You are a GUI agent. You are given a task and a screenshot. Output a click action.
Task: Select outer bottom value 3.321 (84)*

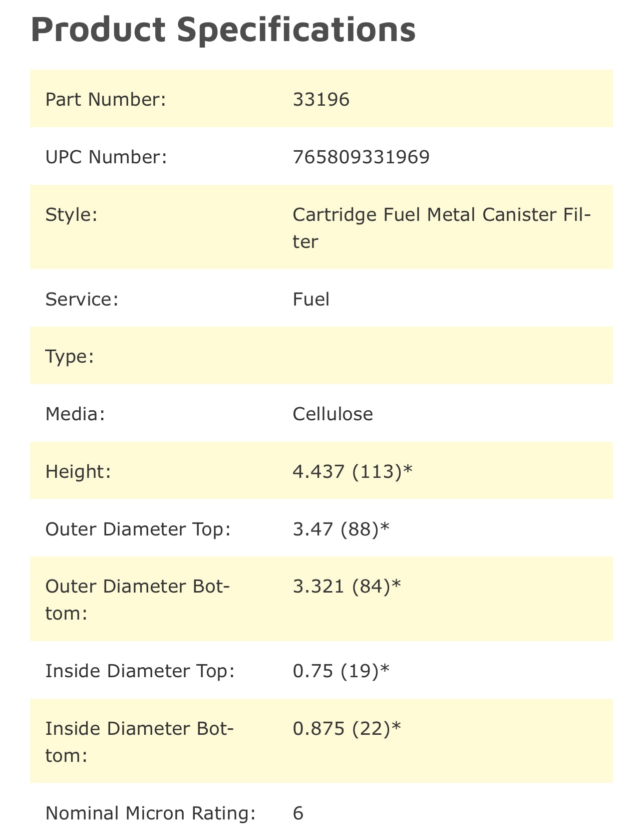[347, 586]
